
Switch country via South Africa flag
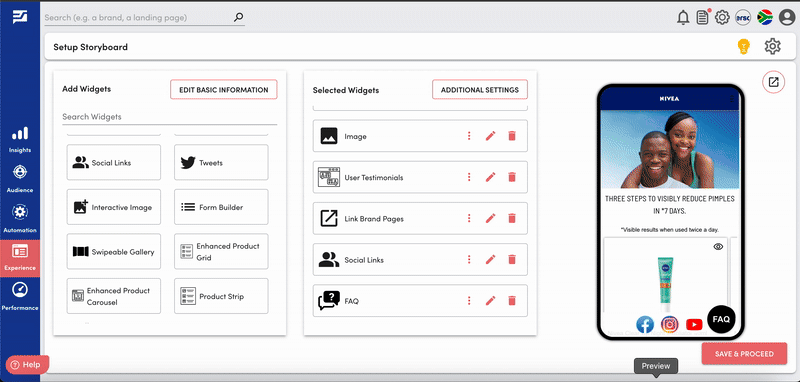pos(765,17)
